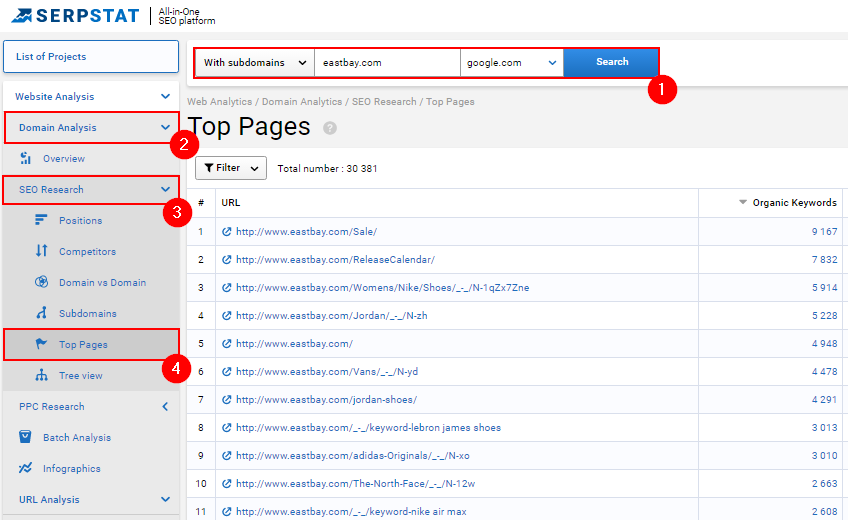Image resolution: width=848 pixels, height=520 pixels.
Task: Click the help question mark beside Top Pages
Action: click(330, 128)
